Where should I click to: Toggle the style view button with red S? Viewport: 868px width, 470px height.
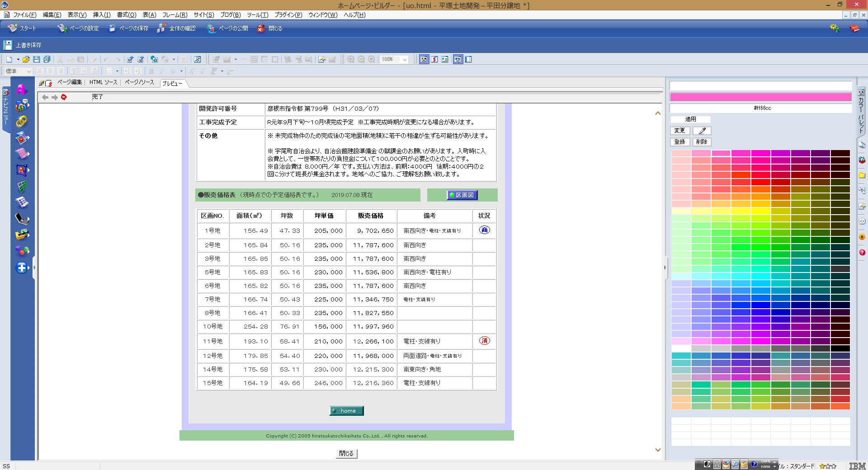point(434,59)
